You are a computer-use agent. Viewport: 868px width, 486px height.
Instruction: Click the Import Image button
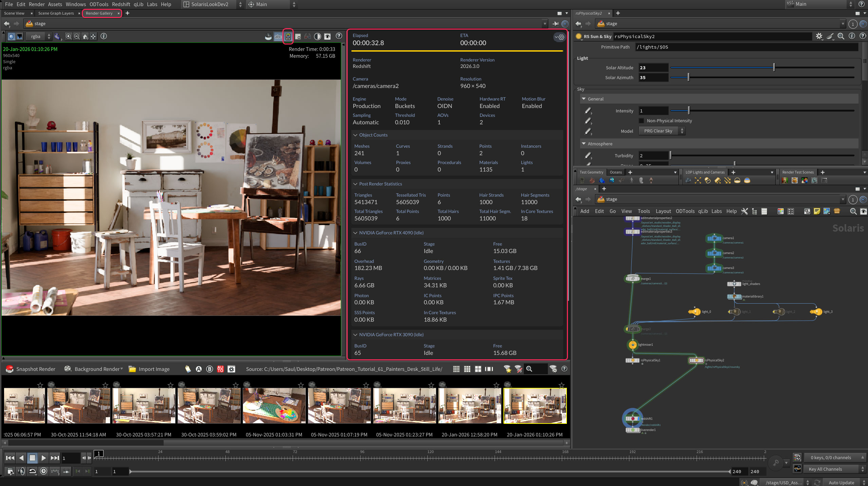pos(149,369)
